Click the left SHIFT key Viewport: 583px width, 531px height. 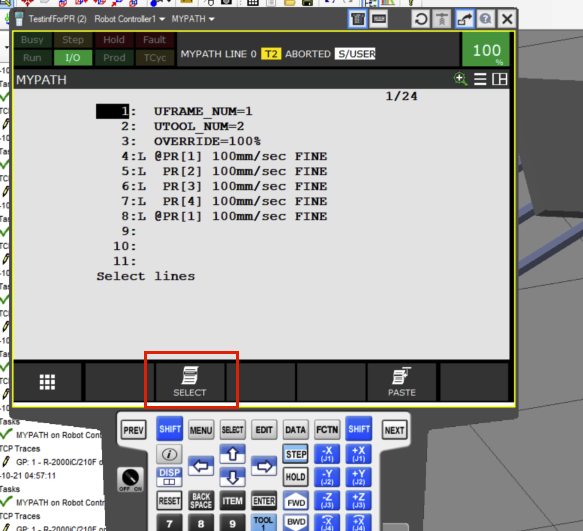pos(170,429)
